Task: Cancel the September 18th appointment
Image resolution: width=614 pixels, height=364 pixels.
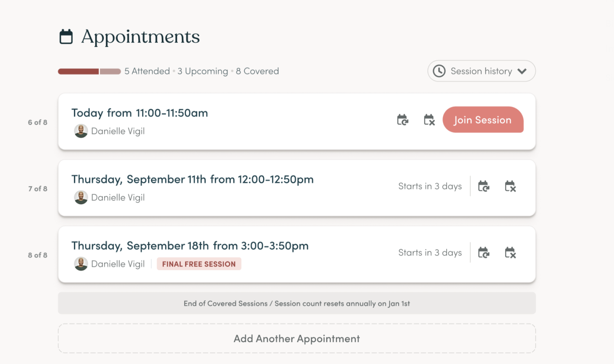Action: tap(510, 253)
